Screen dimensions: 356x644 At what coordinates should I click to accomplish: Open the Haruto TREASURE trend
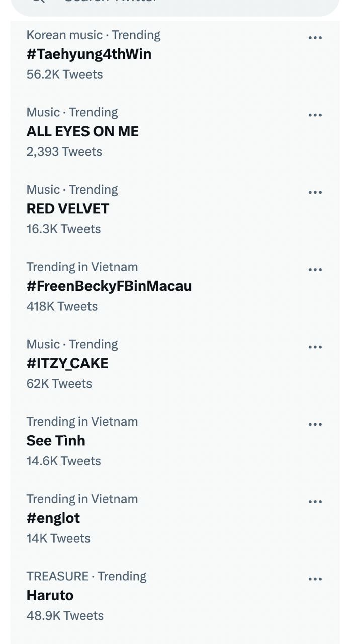point(50,595)
